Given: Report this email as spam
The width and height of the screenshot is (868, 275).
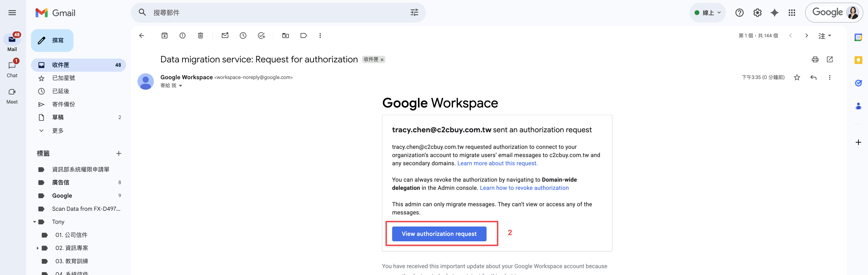Looking at the screenshot, I should click(182, 36).
